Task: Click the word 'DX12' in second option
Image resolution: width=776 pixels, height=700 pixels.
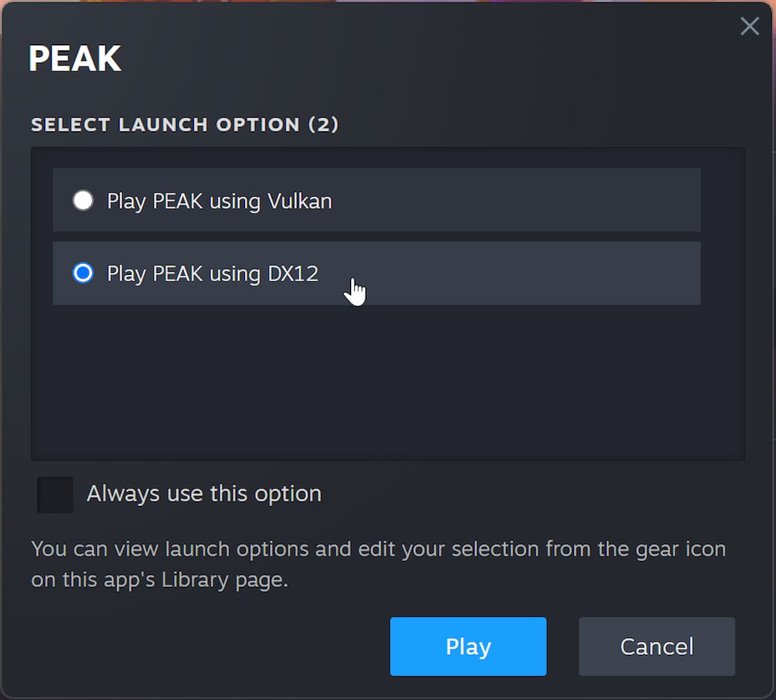Action: click(x=293, y=274)
